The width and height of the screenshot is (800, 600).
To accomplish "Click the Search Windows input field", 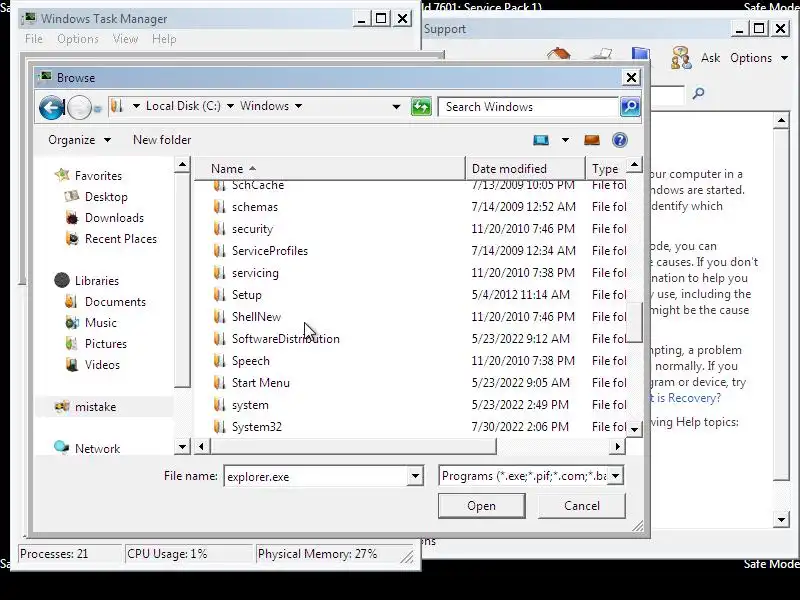I will pos(528,107).
